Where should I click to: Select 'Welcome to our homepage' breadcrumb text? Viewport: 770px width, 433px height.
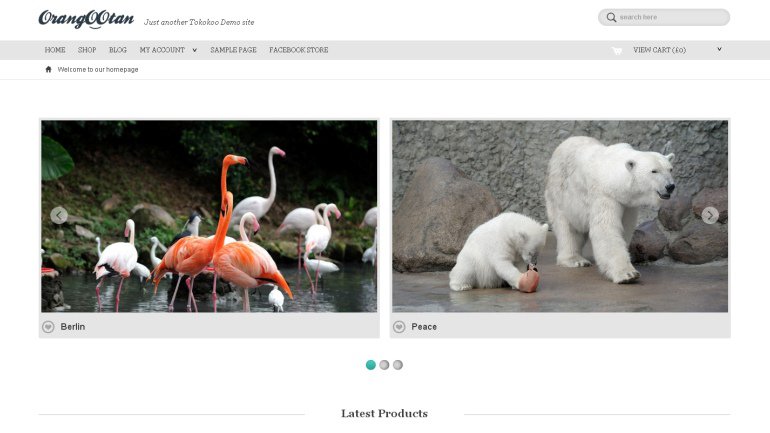pyautogui.click(x=98, y=70)
